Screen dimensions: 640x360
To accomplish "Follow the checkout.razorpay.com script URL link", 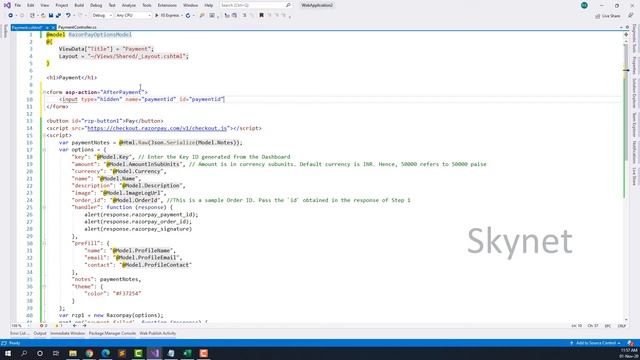I will 157,128.
